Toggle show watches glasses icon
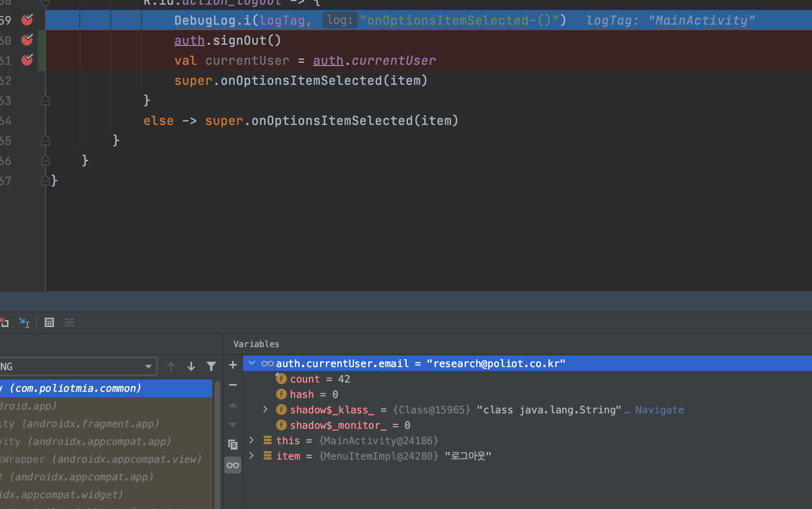 click(x=233, y=465)
